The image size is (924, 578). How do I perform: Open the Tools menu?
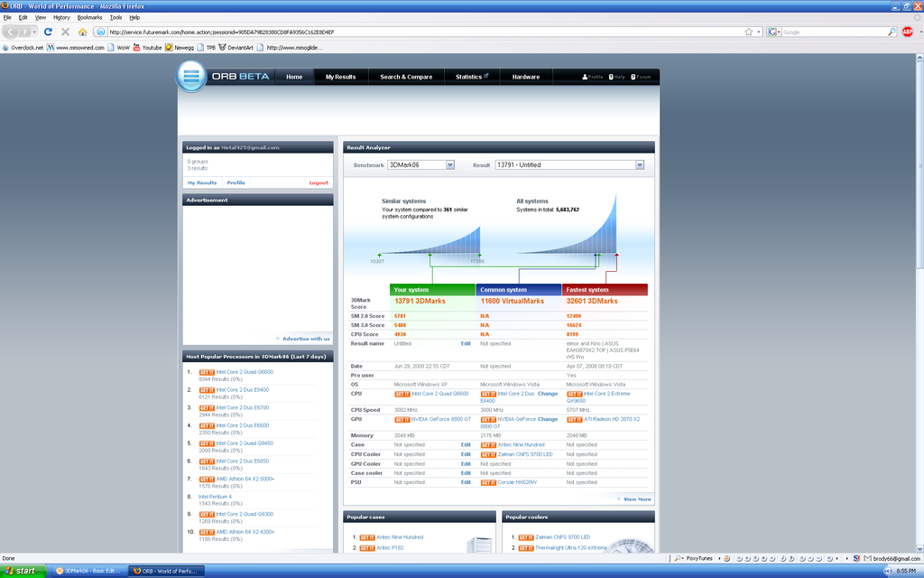coord(115,18)
